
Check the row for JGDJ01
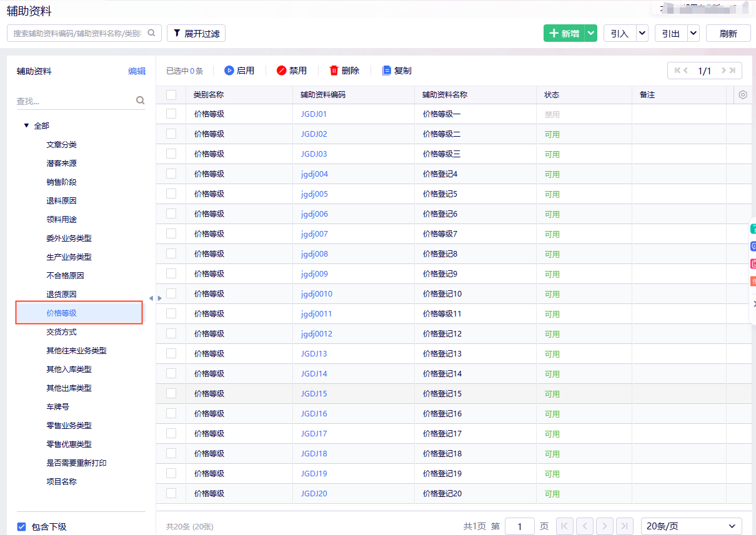coord(171,114)
